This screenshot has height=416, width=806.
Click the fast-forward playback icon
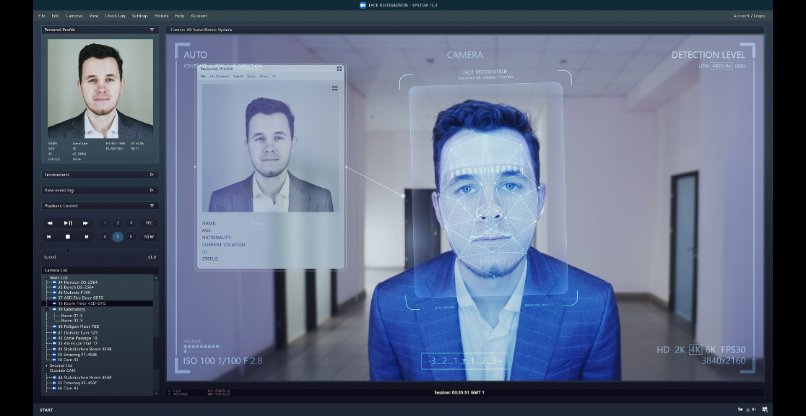pyautogui.click(x=86, y=223)
